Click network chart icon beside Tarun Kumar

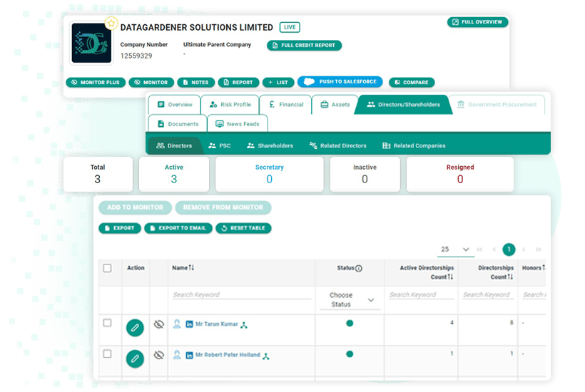tap(244, 325)
